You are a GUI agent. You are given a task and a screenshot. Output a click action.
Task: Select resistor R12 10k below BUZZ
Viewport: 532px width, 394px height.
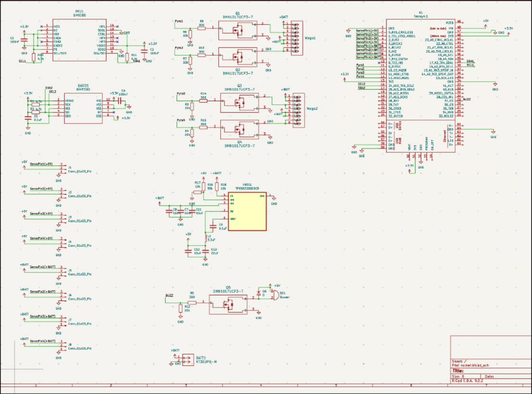point(181,308)
